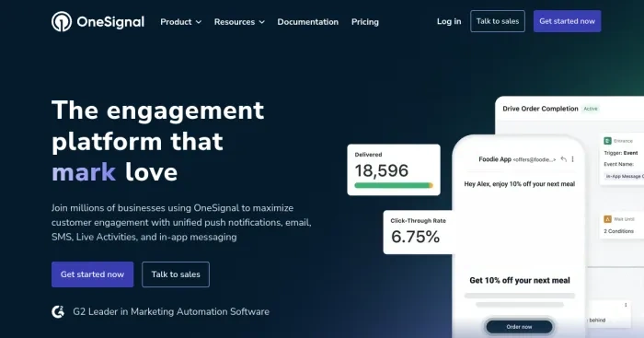Open the Pricing page
Screen dimensions: 644x338
364,22
